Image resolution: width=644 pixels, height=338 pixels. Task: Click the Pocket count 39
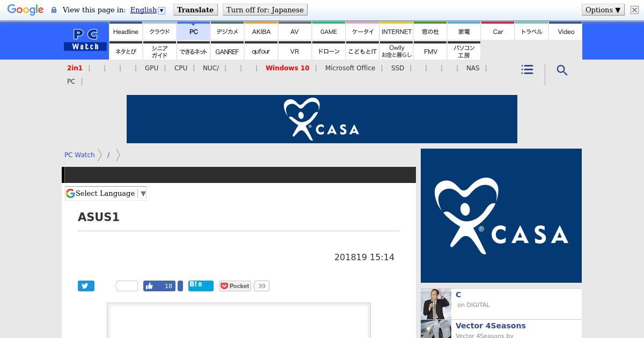pyautogui.click(x=261, y=286)
